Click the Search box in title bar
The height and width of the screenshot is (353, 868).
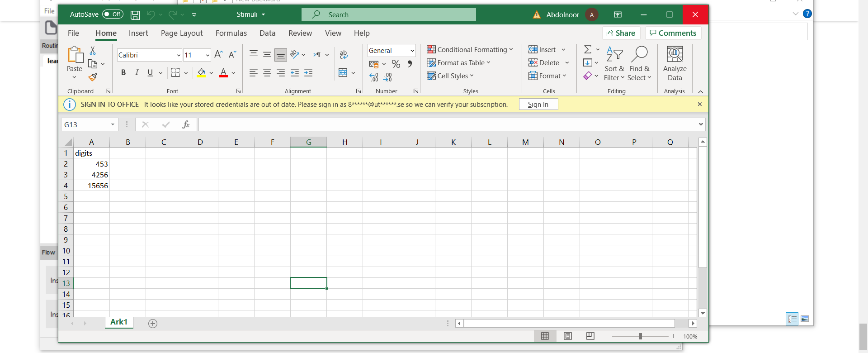(x=389, y=15)
